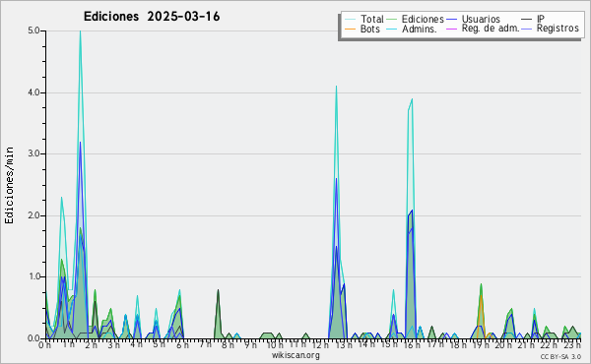This screenshot has width=591, height=364.
Task: Click the tallest peak near 1 h
Action: [80, 32]
